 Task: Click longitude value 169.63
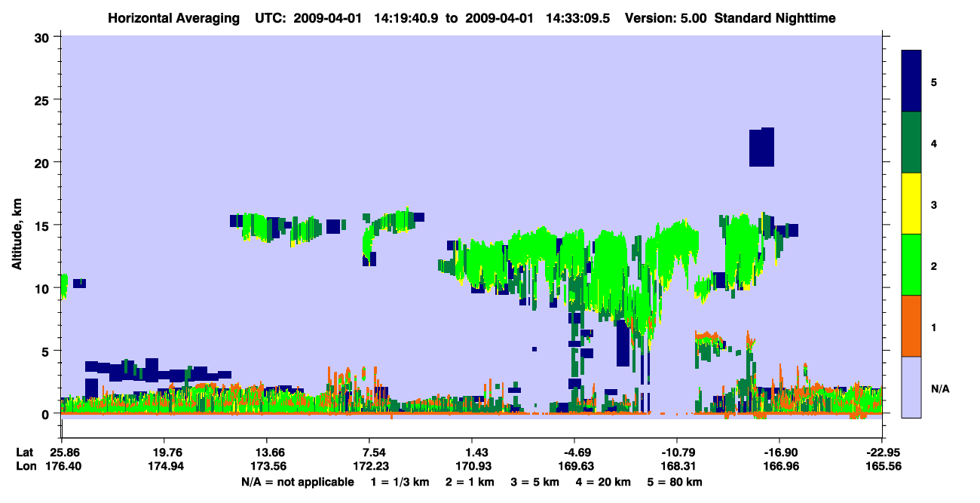[x=574, y=466]
